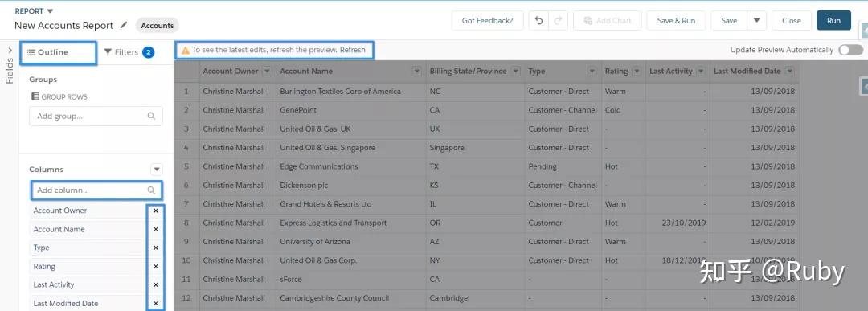868x311 pixels.
Task: Click the GROUP ROWS label icon
Action: 35,96
